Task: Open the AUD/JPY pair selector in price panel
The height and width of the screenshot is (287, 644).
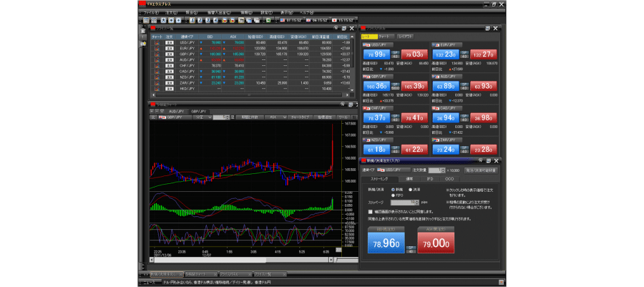Action: tap(448, 77)
